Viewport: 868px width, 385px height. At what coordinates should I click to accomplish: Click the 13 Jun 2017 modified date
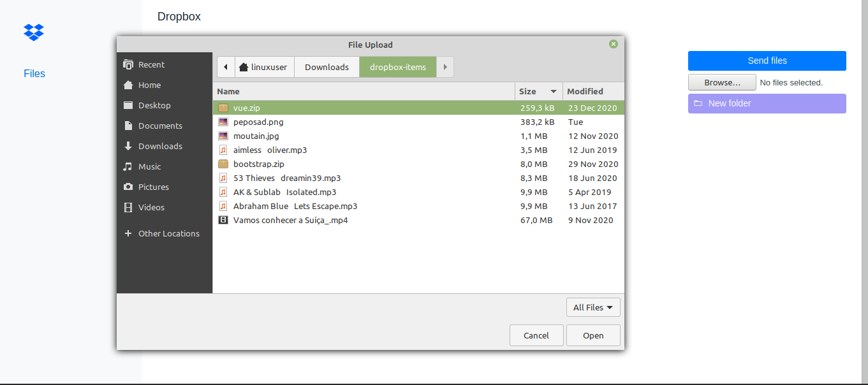click(592, 206)
